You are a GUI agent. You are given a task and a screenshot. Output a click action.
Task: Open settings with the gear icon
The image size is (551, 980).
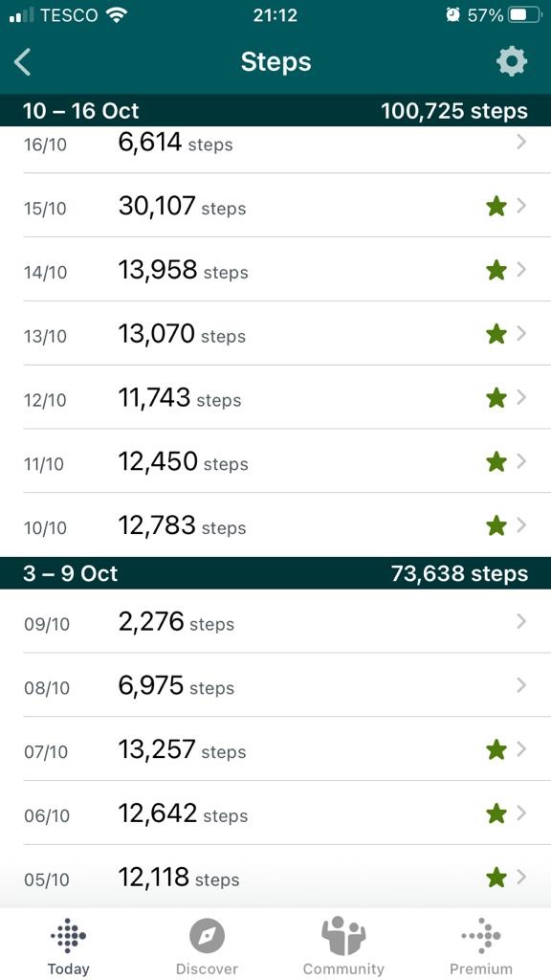pos(512,62)
